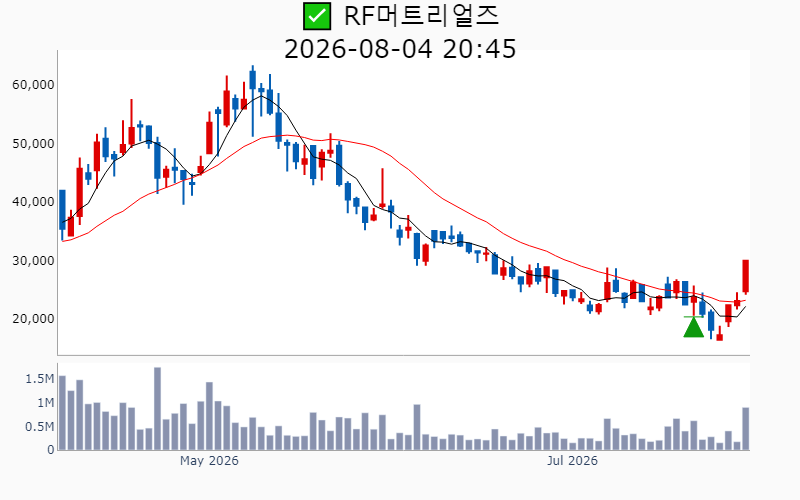Select the latest large red candlestick at far right
This screenshot has width=800, height=500.
(745, 277)
